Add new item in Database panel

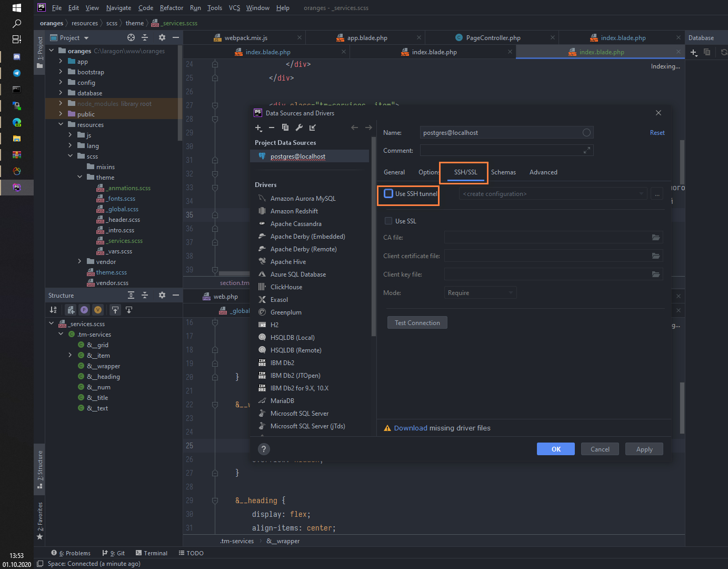694,52
